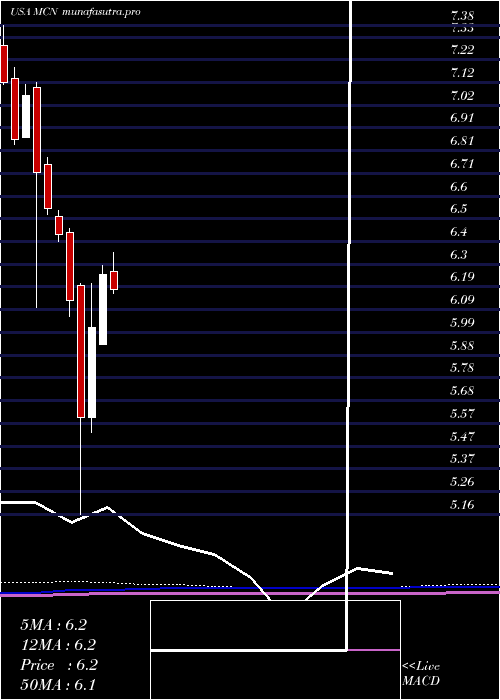This screenshot has height=700, width=500.
Task: Click the 6.5 price axis label
Action: click(x=459, y=209)
